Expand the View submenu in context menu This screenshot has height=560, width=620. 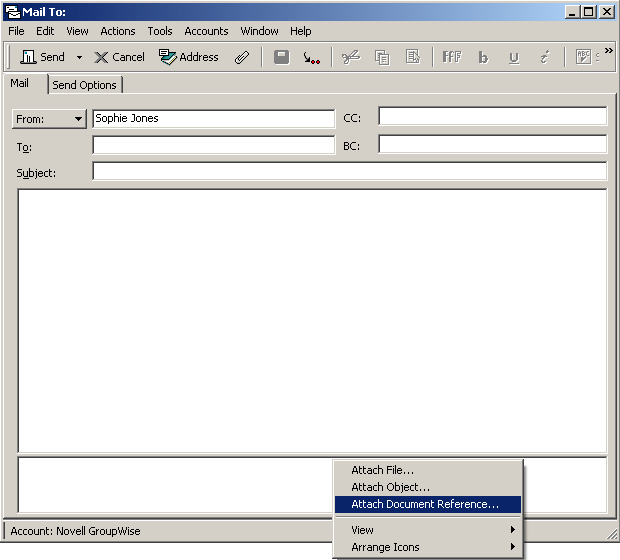pos(428,530)
